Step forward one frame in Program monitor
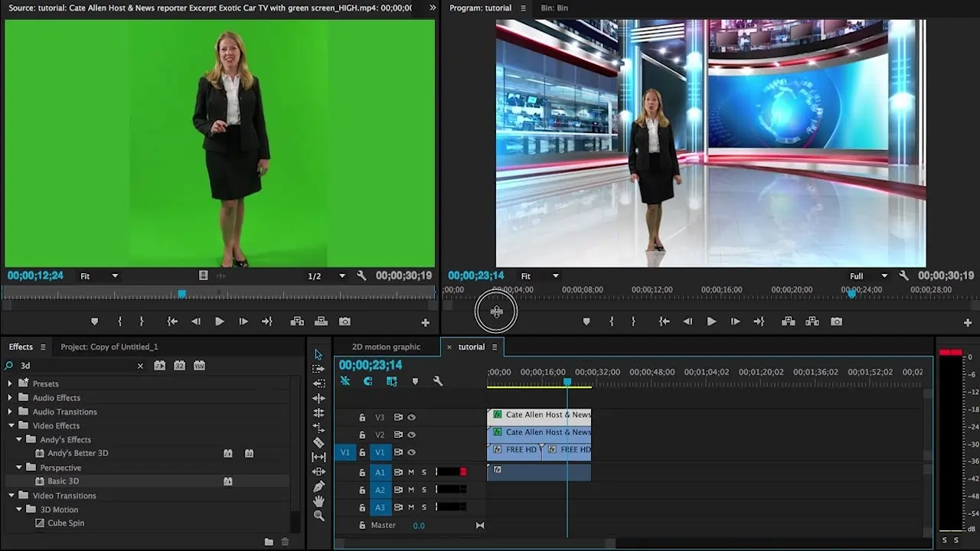 [x=735, y=321]
